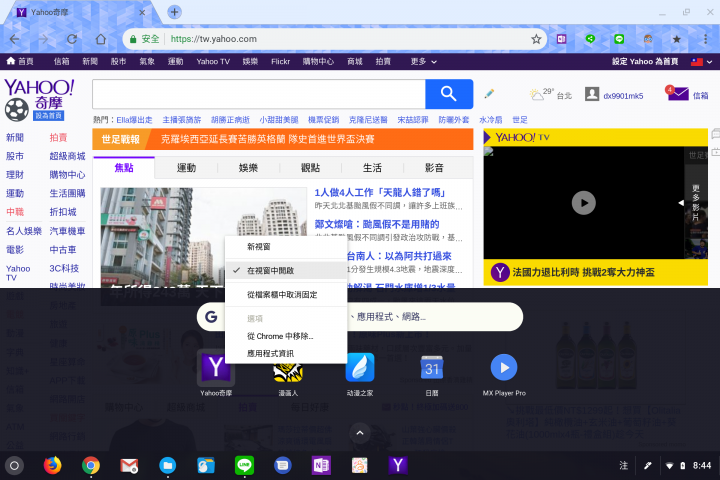Click the launcher circle button on the shelf

[14, 465]
